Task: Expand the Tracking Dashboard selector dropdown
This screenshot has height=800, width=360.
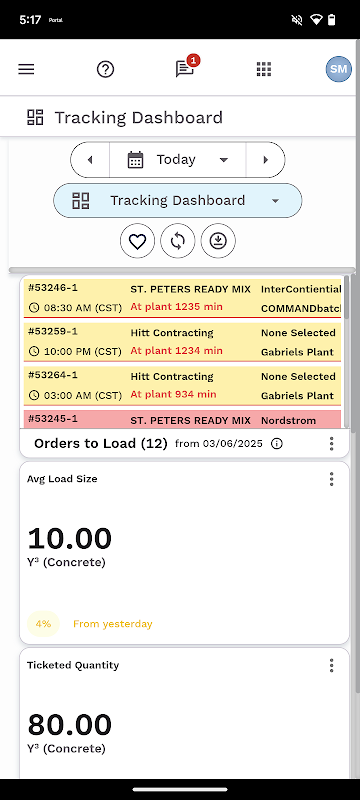Action: [x=177, y=201]
